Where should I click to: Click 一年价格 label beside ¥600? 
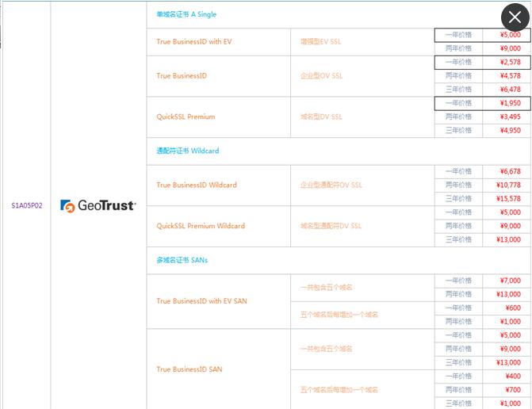click(x=458, y=308)
